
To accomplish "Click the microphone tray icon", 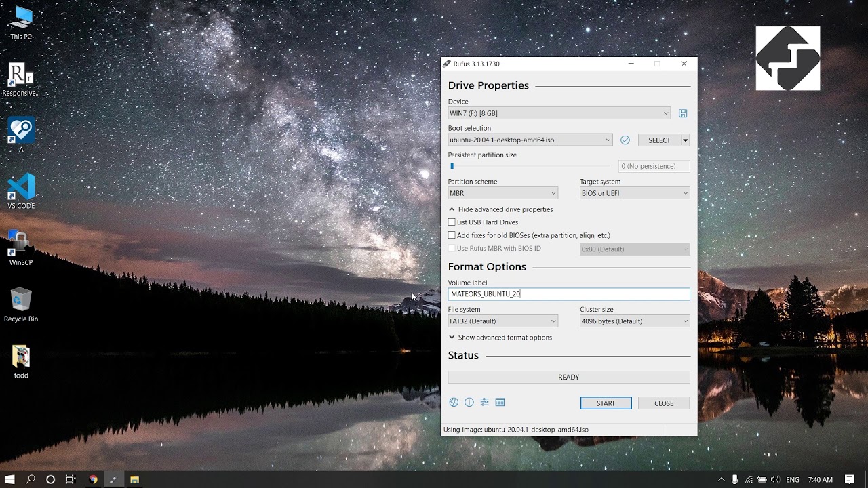I will (x=735, y=479).
